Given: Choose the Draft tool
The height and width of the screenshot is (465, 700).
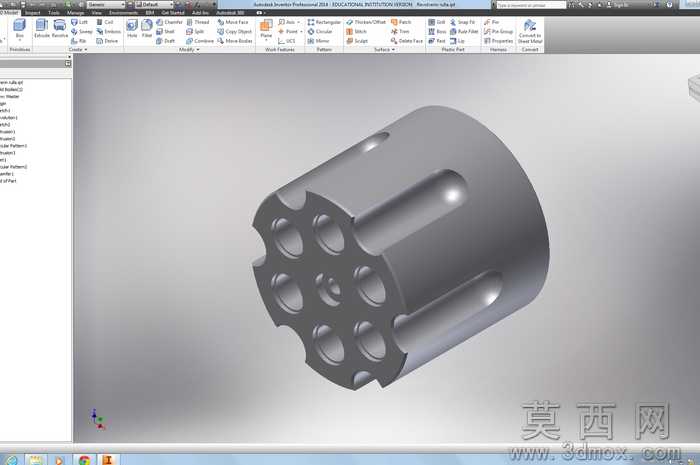Looking at the screenshot, I should (x=165, y=41).
